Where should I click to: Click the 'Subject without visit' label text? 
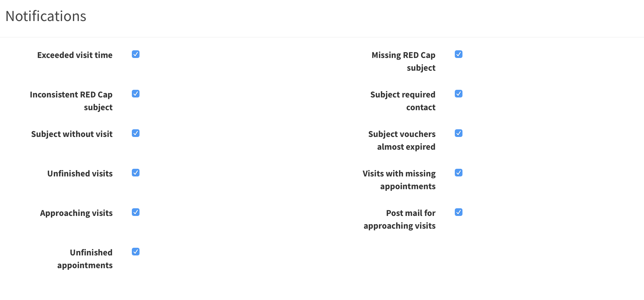tap(72, 134)
